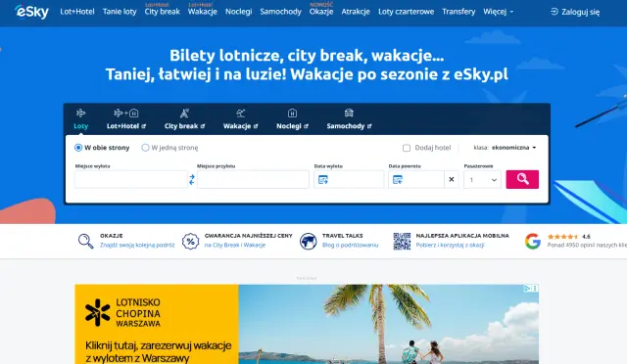This screenshot has height=364, width=627.
Task: Click Blog o podróżowaniu link
Action: (351, 245)
